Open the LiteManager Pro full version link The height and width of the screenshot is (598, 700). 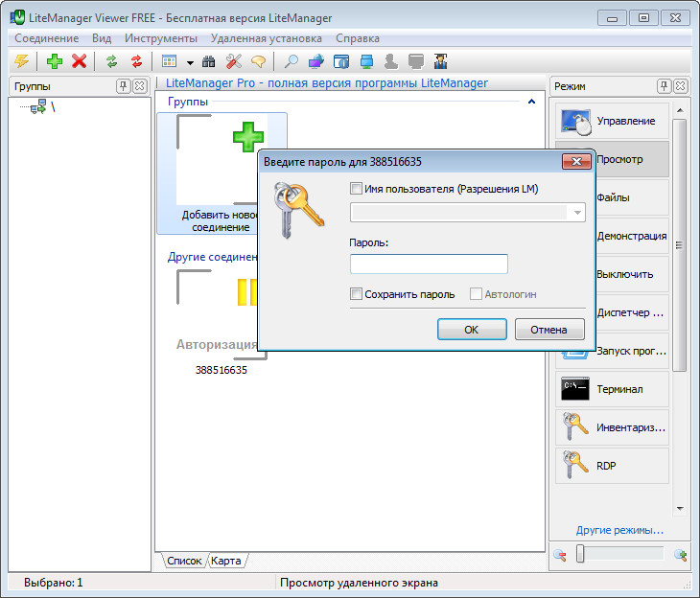point(327,83)
